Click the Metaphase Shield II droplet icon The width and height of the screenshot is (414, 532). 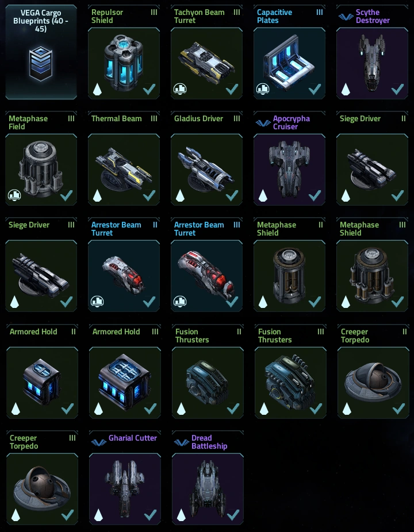pyautogui.click(x=263, y=302)
